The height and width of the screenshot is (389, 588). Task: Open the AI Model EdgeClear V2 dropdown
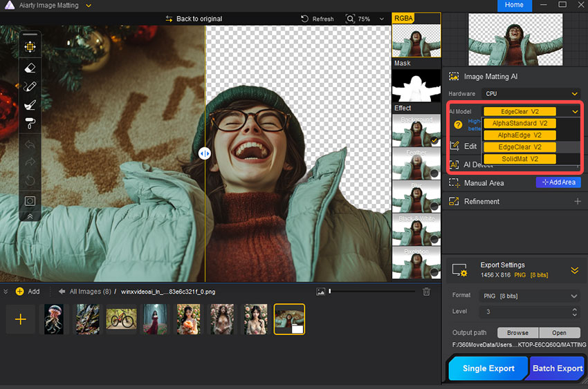(531, 111)
